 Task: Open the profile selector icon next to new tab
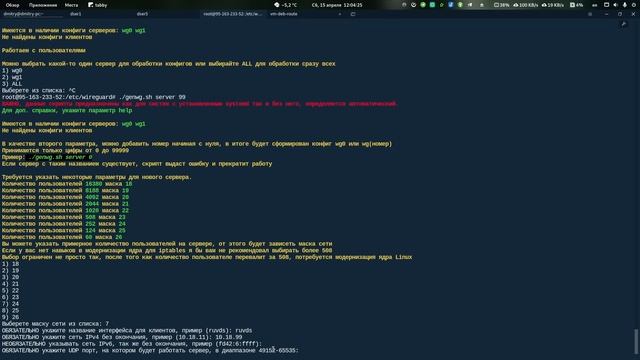353,14
